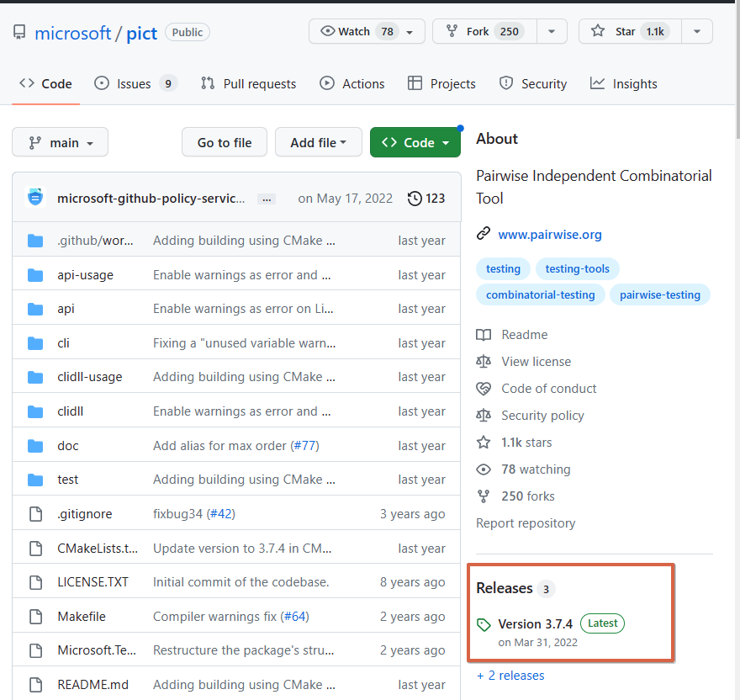
Task: Click the repository icon beside microsoft
Action: pyautogui.click(x=19, y=32)
